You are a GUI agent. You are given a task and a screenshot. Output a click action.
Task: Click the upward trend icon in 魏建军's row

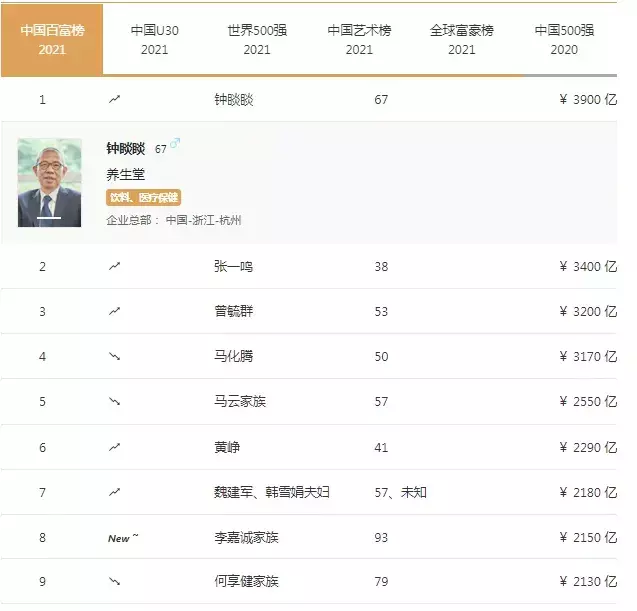tap(115, 492)
